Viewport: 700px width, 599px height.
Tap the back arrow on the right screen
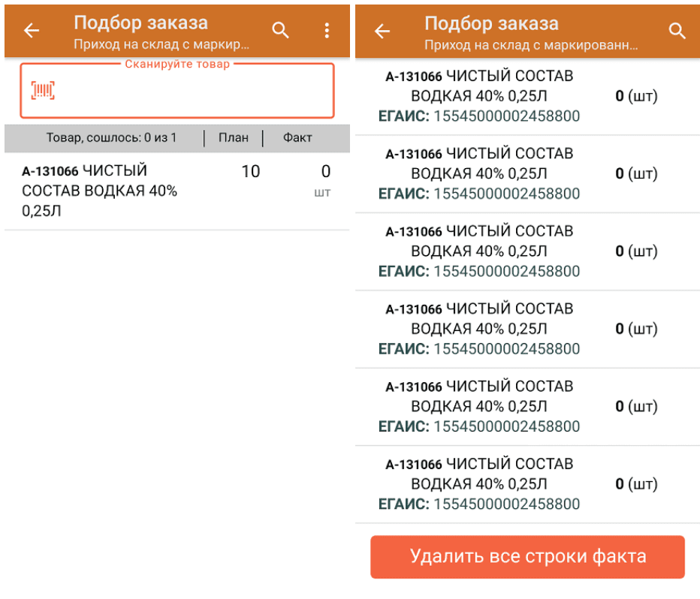tap(382, 31)
